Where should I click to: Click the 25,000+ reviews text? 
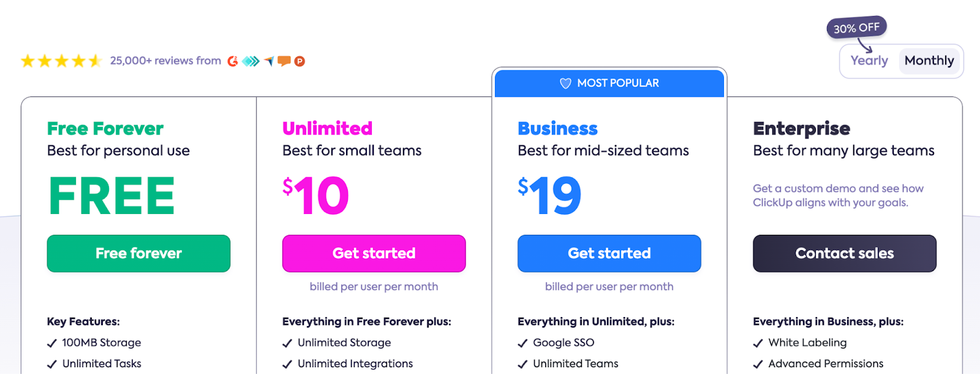(x=165, y=61)
